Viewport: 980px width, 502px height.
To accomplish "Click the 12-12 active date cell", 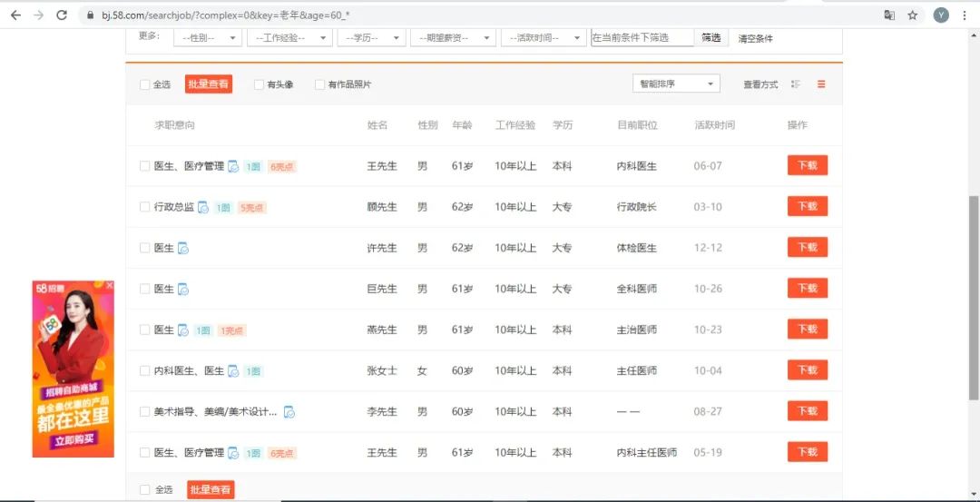I will (x=708, y=248).
